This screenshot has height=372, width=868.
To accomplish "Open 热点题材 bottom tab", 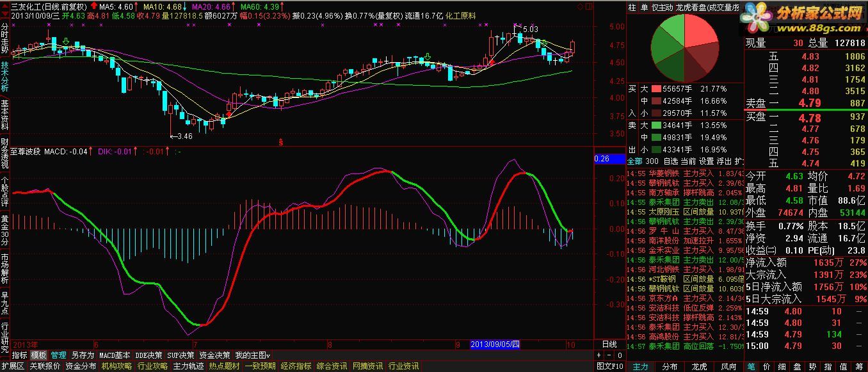I will [x=224, y=366].
